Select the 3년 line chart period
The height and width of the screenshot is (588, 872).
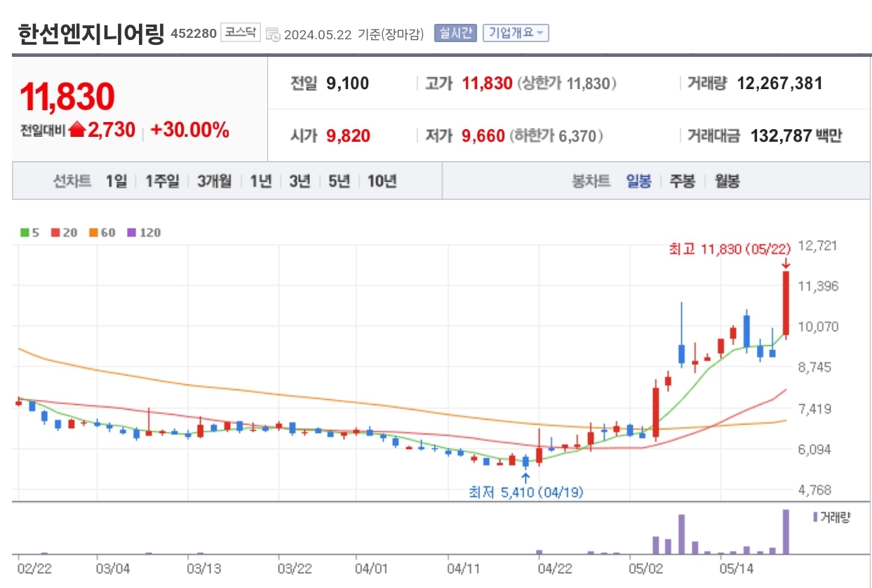pos(300,181)
